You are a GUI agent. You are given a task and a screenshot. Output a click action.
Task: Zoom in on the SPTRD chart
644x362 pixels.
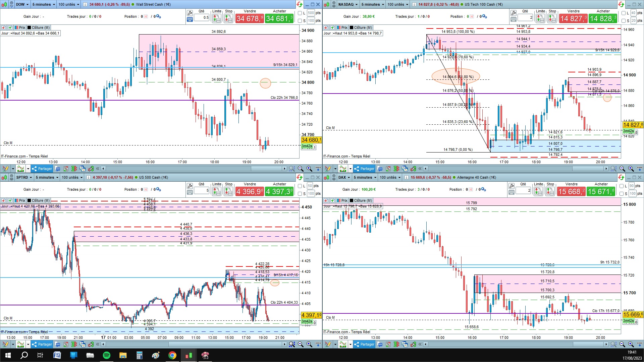[x=309, y=344]
